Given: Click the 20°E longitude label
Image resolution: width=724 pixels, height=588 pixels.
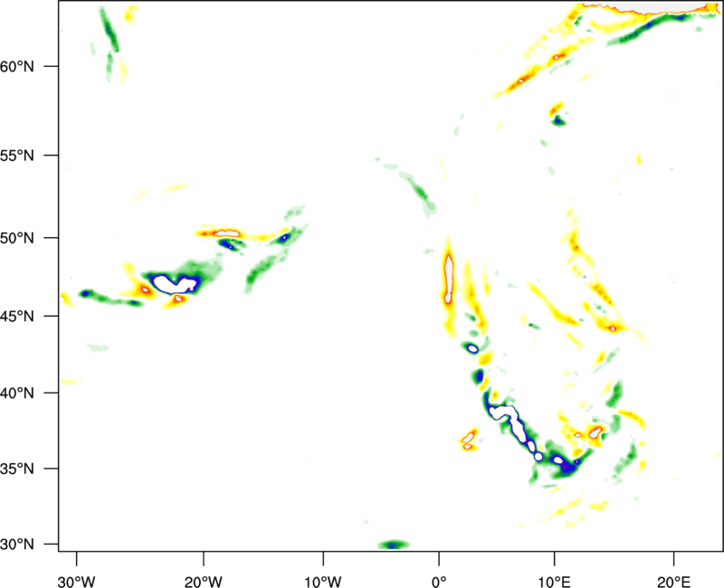Looking at the screenshot, I should (673, 582).
